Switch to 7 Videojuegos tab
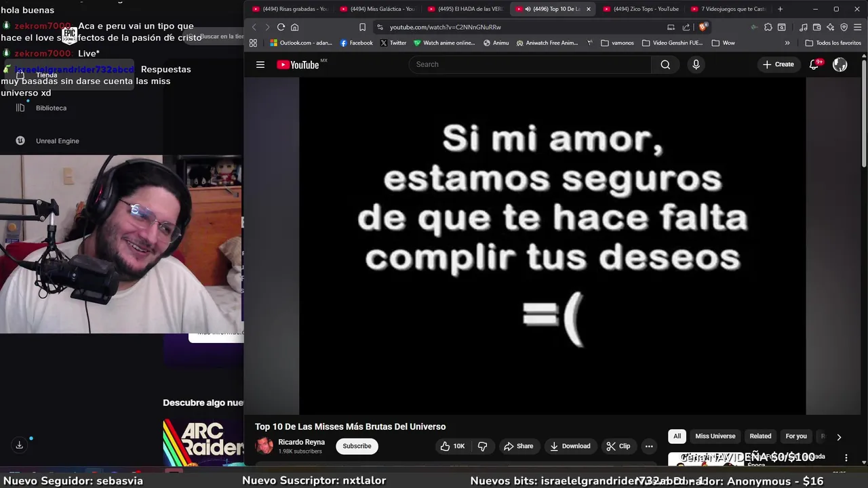This screenshot has width=868, height=488. point(728,9)
